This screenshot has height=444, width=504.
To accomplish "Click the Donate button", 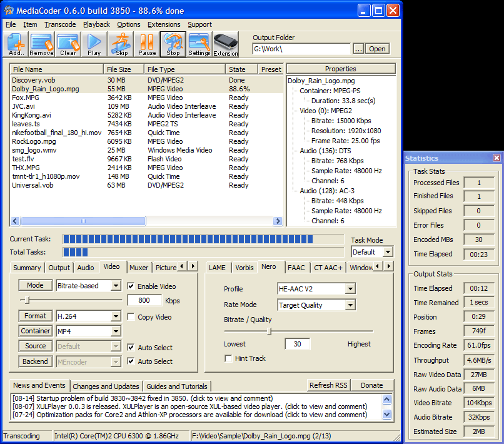I will click(371, 385).
